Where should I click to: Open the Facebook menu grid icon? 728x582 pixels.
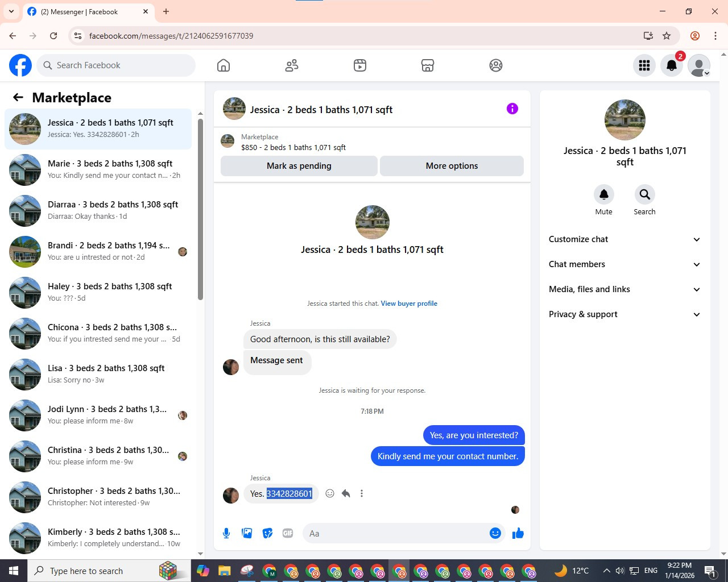point(644,65)
